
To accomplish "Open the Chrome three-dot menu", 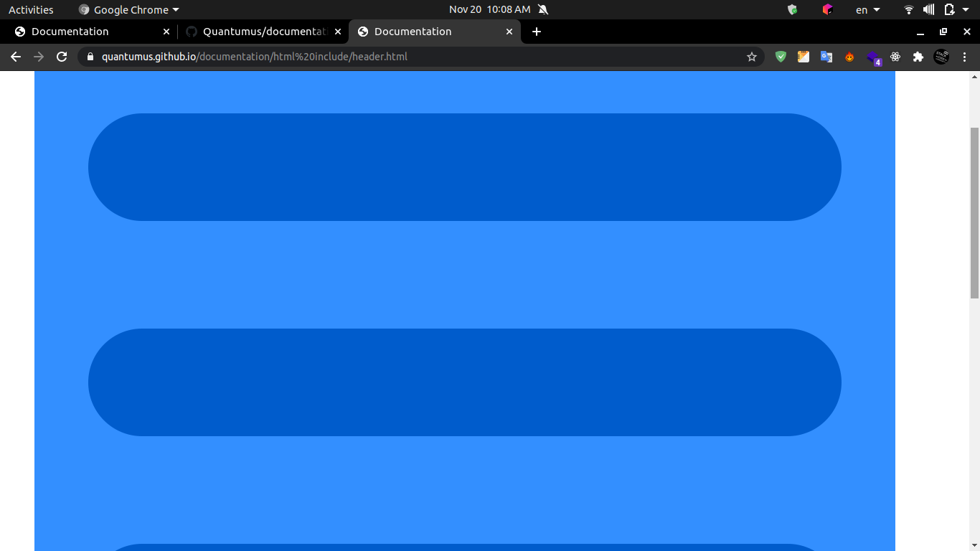I will 965,57.
